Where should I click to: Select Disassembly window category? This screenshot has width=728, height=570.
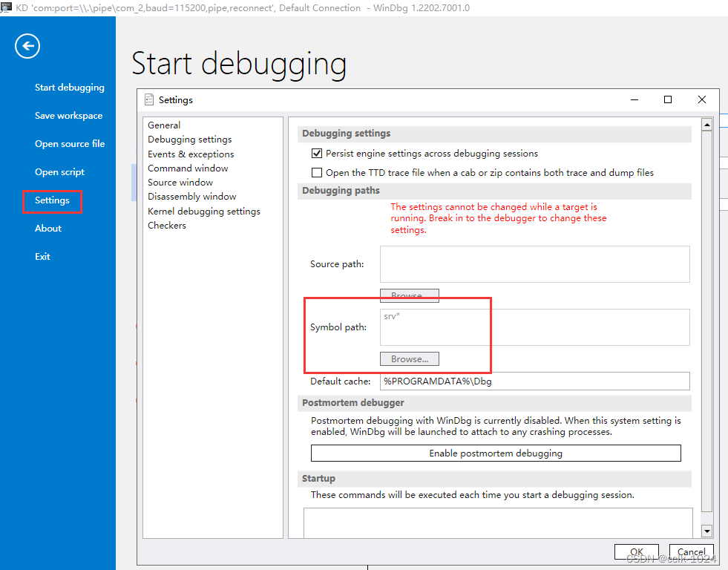click(191, 197)
